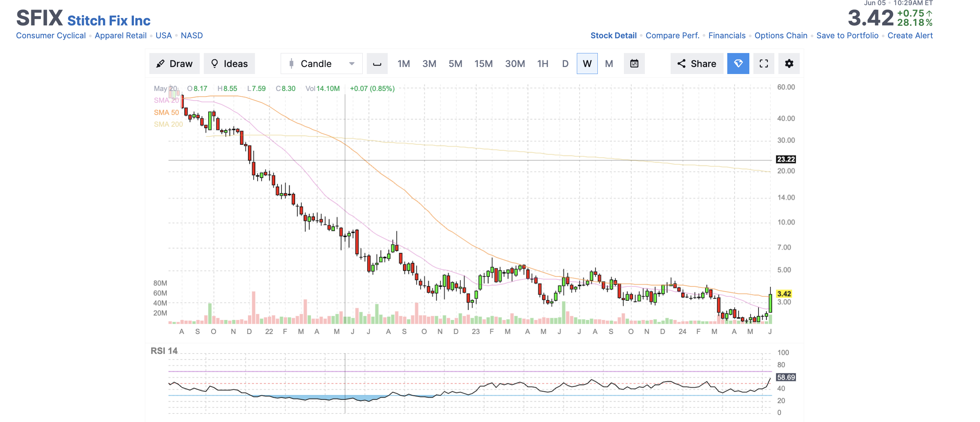Click the SFIX ticker symbol
This screenshot has width=980, height=422.
tap(39, 18)
